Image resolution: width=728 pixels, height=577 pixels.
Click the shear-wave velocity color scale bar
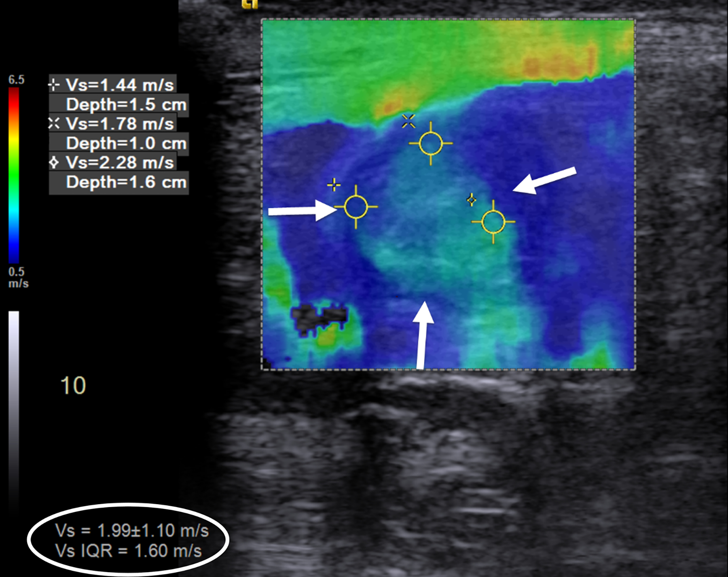14,176
